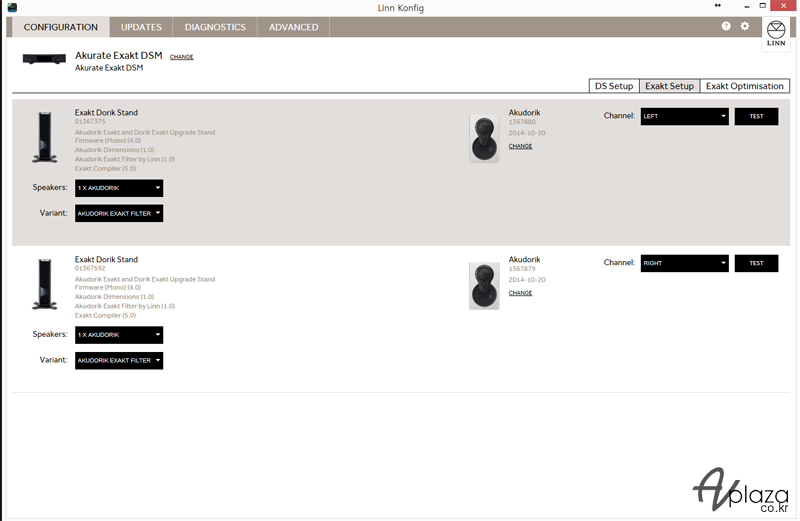Image resolution: width=800 pixels, height=521 pixels.
Task: Click the Akudorik 1367879 speaker thumbnail
Action: (x=484, y=286)
